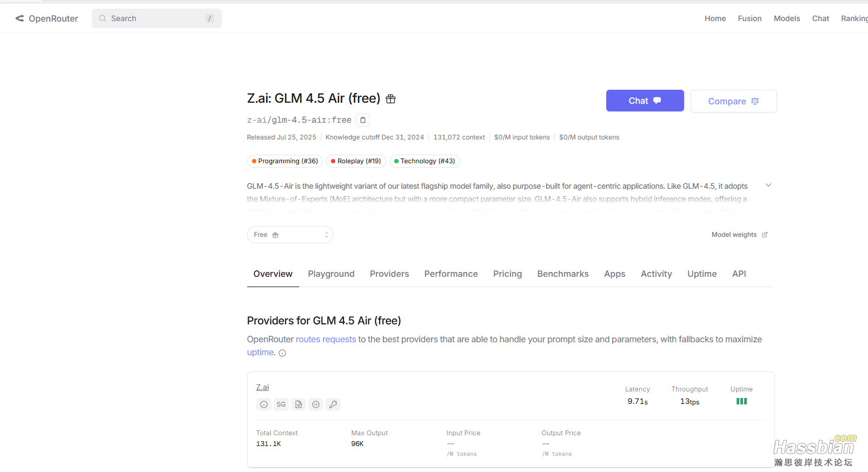Click the $0/M input tokens text
This screenshot has height=472, width=868.
point(522,137)
